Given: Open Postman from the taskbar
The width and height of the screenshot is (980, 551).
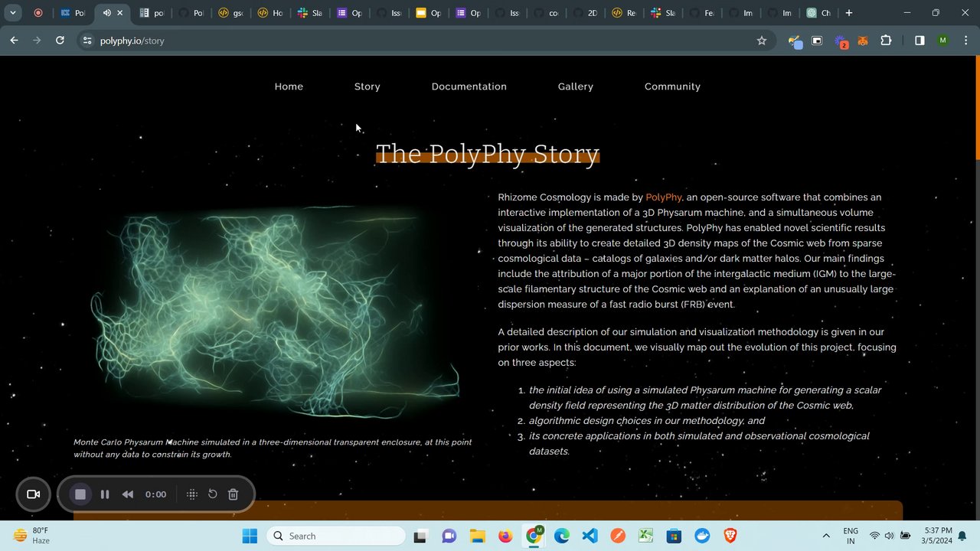Looking at the screenshot, I should [618, 536].
